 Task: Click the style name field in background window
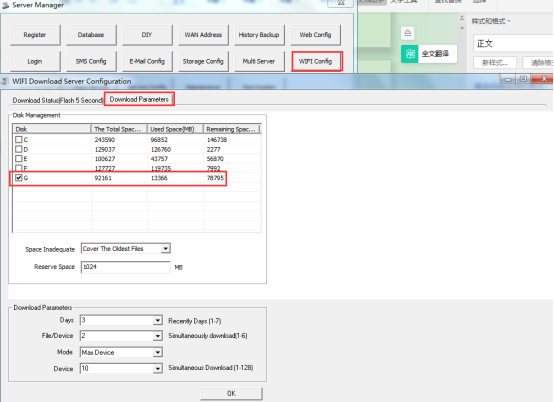[x=513, y=43]
